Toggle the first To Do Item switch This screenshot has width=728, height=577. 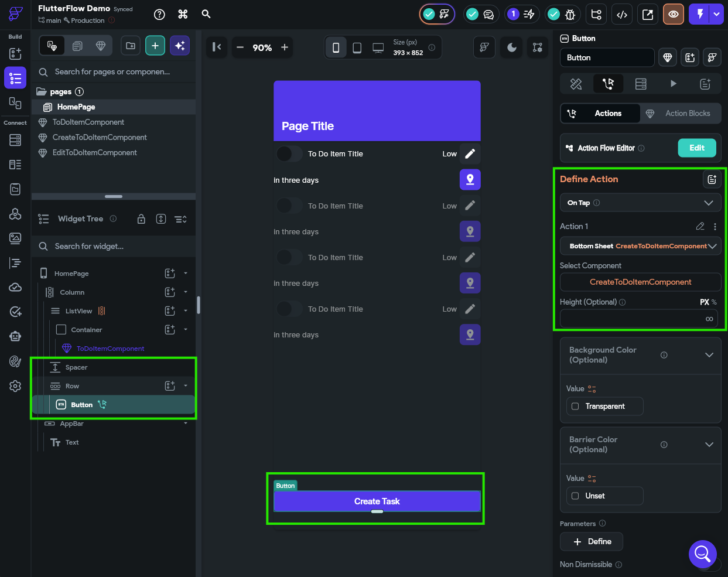pos(289,153)
